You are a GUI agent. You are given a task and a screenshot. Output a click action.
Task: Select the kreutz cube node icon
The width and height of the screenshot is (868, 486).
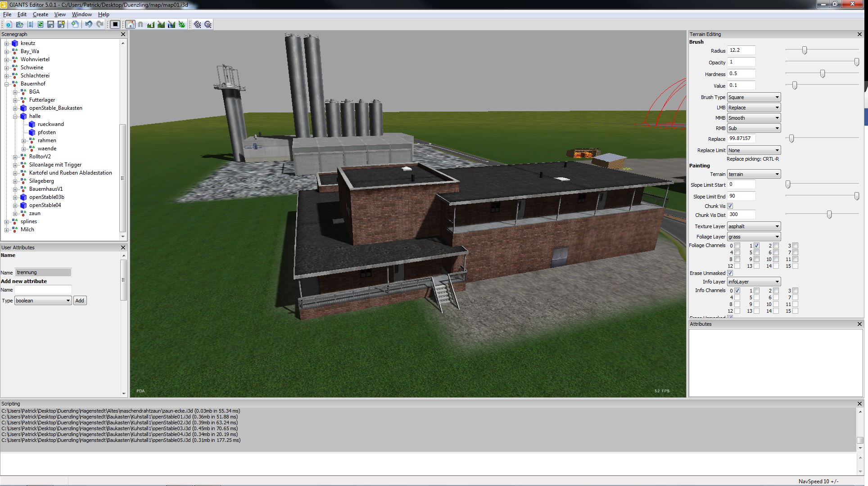(15, 43)
